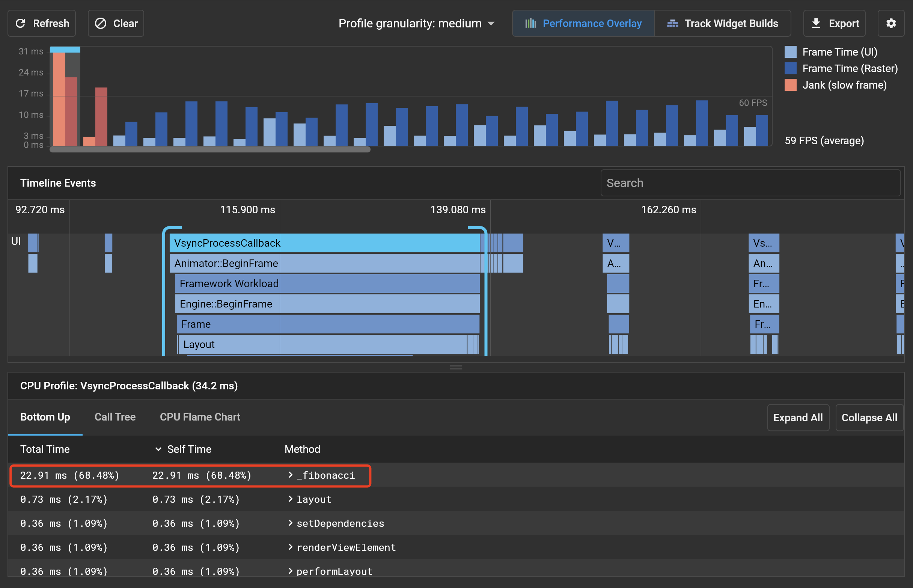Select the Animator::BeginFrame event
The width and height of the screenshot is (913, 588).
pos(325,263)
